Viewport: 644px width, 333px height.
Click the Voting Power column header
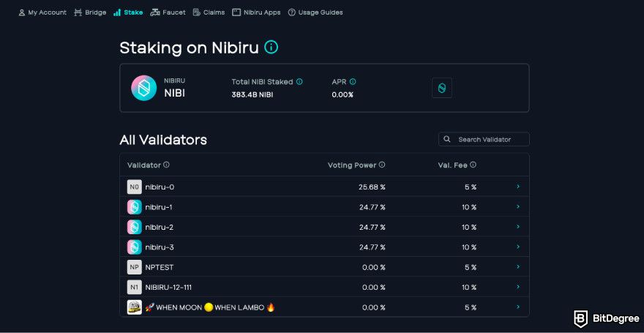[x=352, y=165]
